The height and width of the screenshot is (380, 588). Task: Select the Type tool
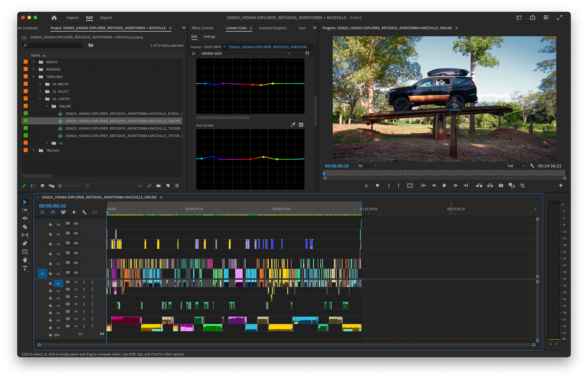coord(25,268)
